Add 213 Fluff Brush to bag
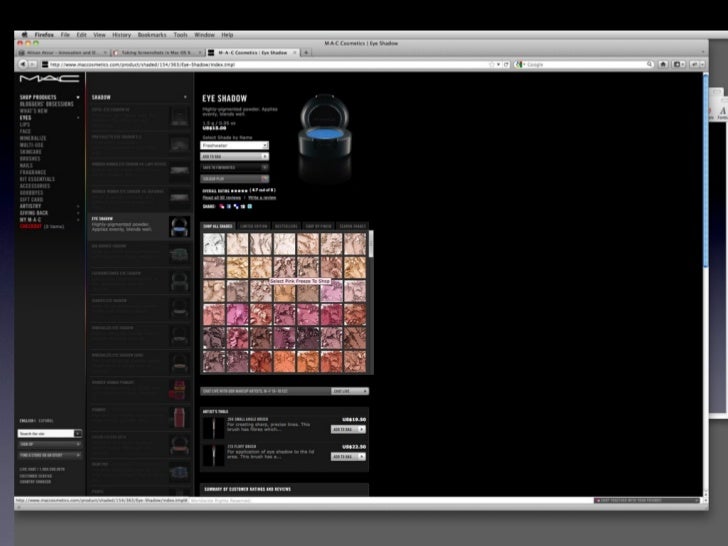 [x=348, y=457]
